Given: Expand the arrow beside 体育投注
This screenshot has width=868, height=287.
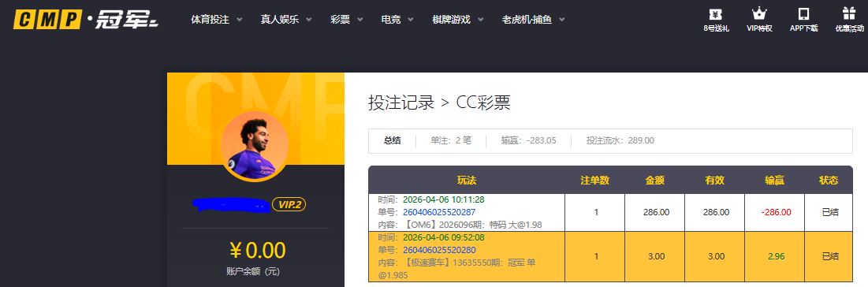Looking at the screenshot, I should [x=240, y=20].
